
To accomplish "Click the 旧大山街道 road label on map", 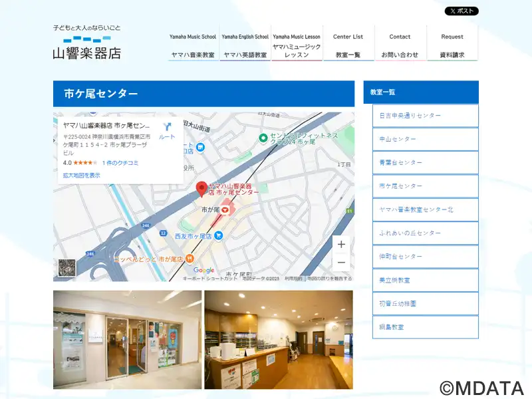I will pos(196,126).
